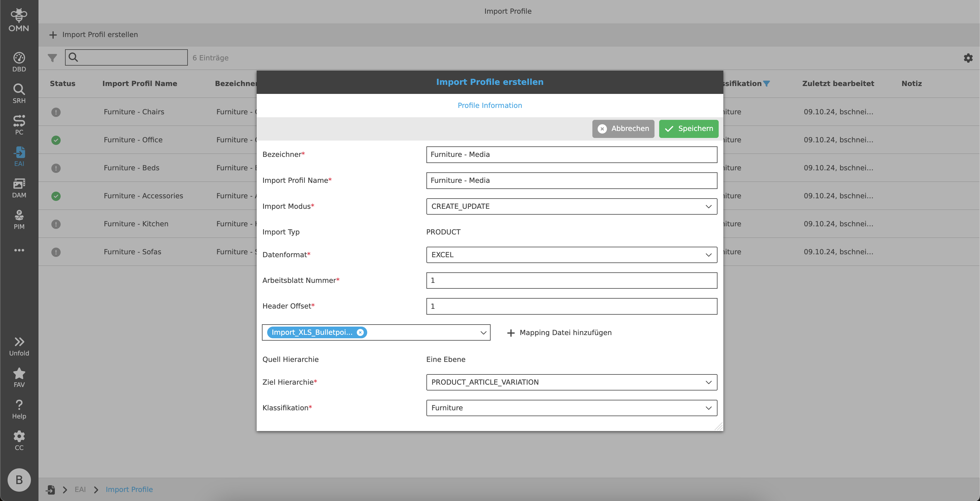Viewport: 980px width, 501px height.
Task: Select the Profile Information tab
Action: [x=490, y=105]
